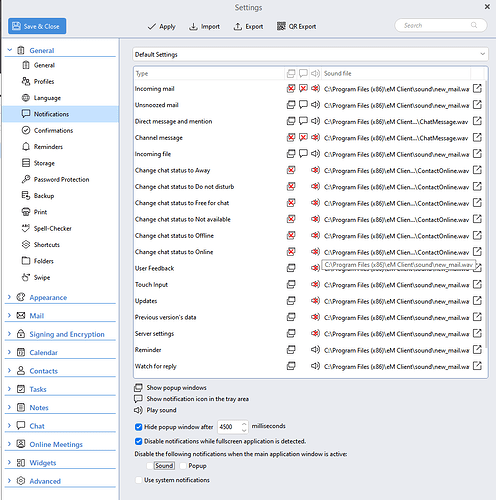Image resolution: width=496 pixels, height=500 pixels.
Task: Open the Profiles settings page
Action: click(x=44, y=81)
